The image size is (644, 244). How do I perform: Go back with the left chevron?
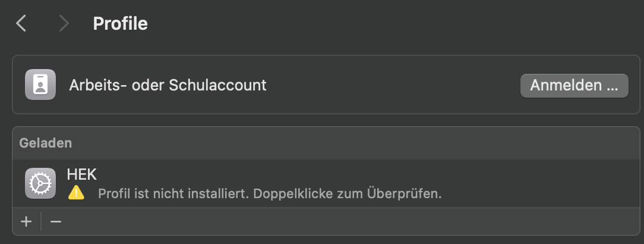[x=21, y=23]
